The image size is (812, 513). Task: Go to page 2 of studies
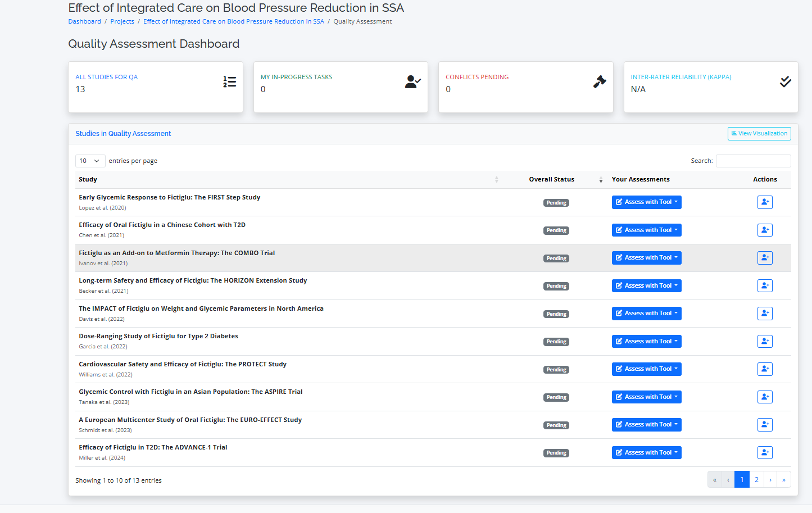[x=756, y=480]
